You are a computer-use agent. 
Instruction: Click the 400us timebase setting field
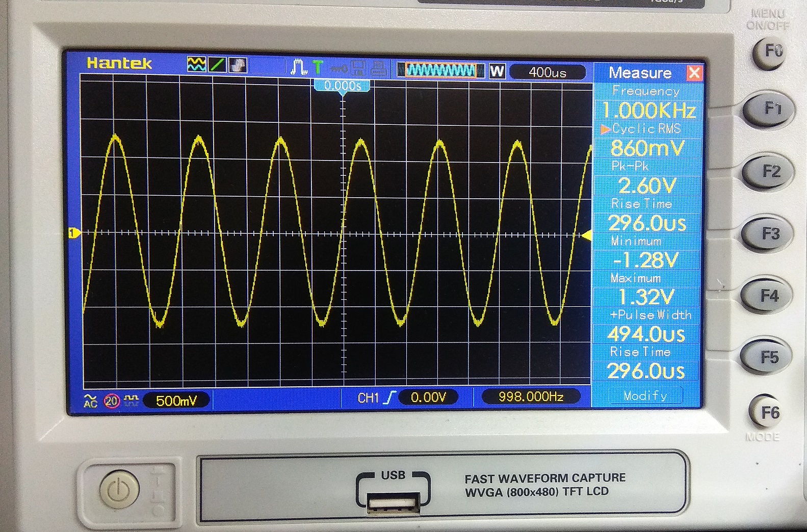548,72
